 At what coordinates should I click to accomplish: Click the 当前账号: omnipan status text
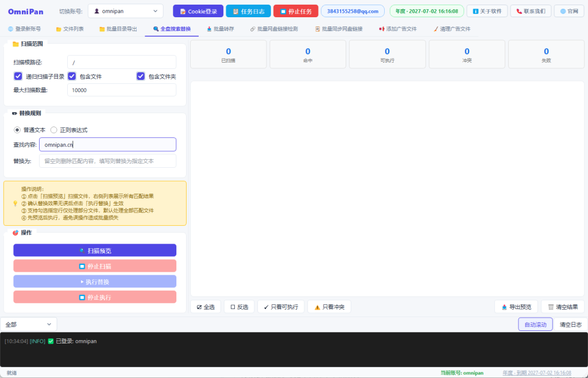pos(462,373)
